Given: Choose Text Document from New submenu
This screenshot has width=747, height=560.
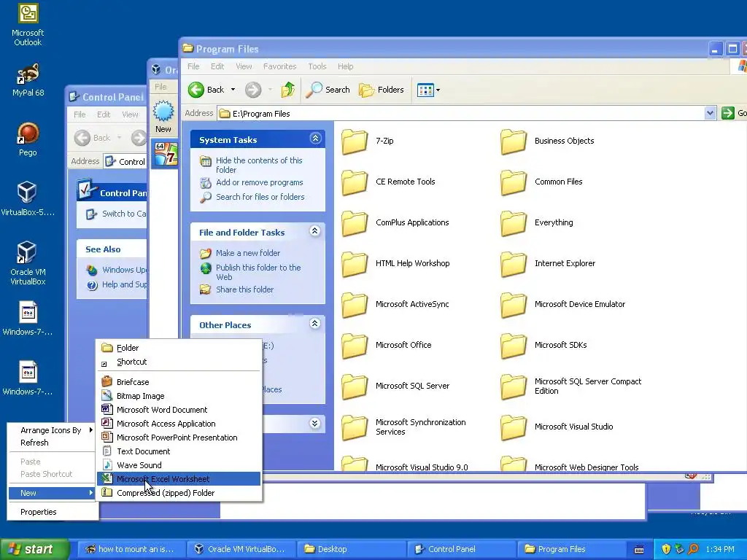Looking at the screenshot, I should [x=179, y=451].
